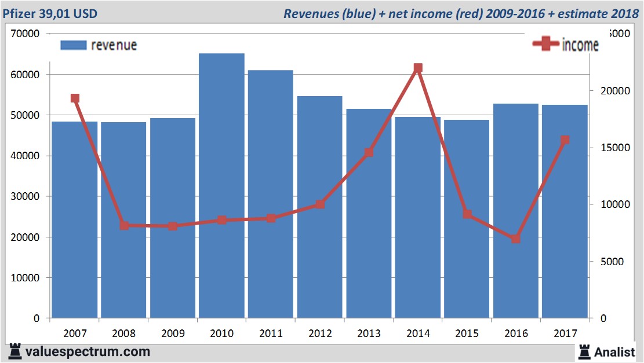This screenshot has height=363, width=644.
Task: Click the '70000' left axis value
Action: [x=25, y=34]
